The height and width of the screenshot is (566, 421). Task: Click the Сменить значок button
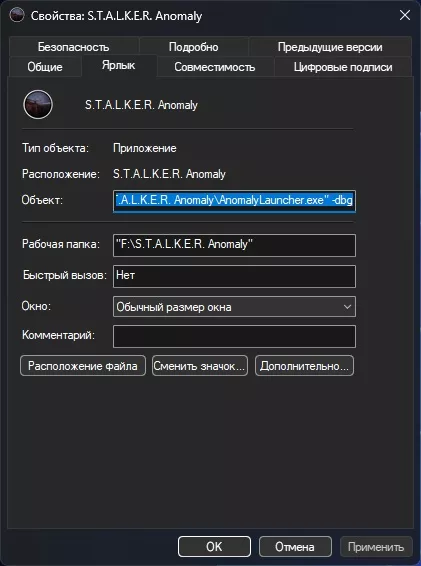pos(200,366)
